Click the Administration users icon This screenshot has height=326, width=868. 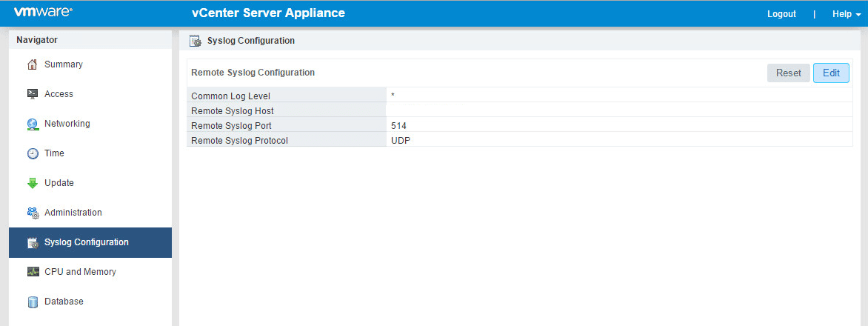coord(33,213)
